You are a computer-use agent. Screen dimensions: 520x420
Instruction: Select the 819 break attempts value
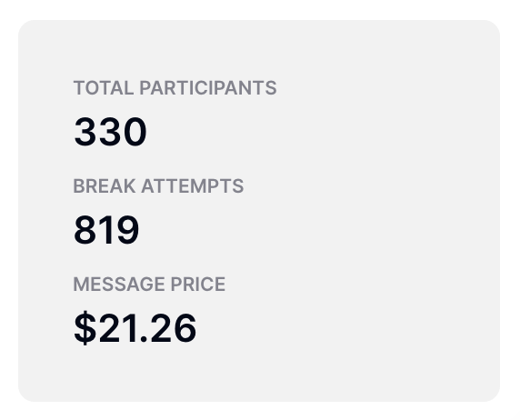pyautogui.click(x=106, y=230)
